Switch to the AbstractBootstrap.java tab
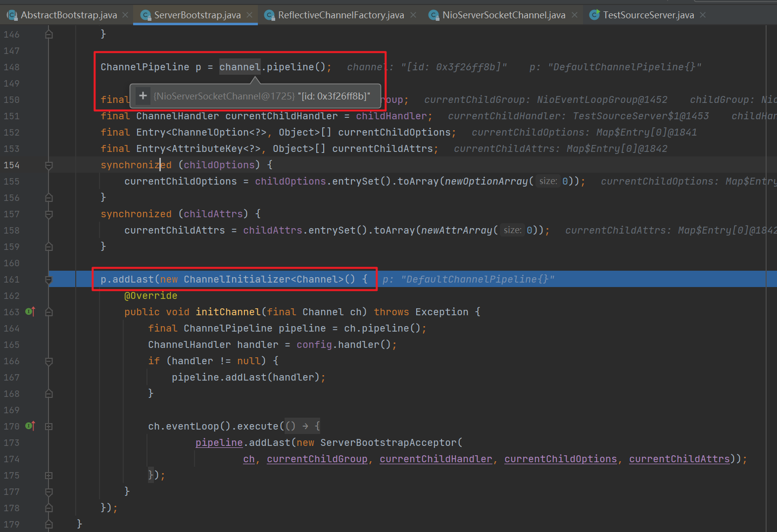This screenshot has width=777, height=532. click(x=68, y=15)
